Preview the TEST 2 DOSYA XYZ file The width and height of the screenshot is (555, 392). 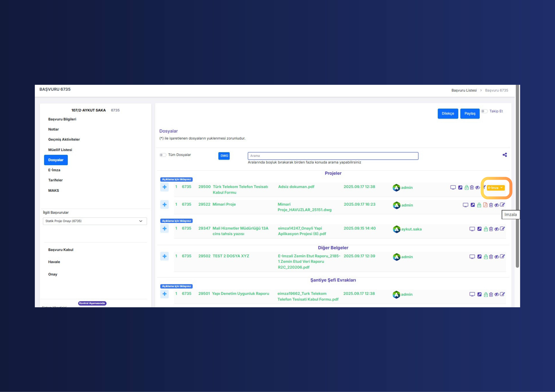472,257
